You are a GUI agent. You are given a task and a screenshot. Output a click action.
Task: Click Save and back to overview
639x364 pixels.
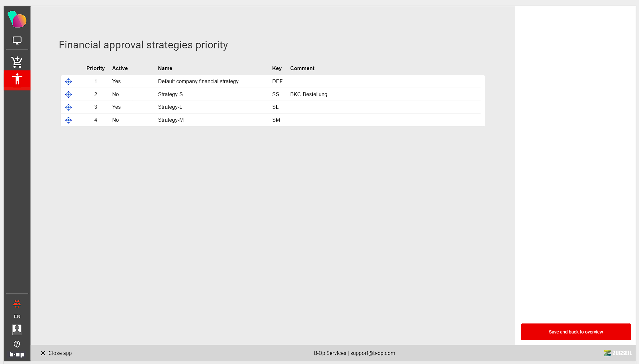[x=576, y=332]
